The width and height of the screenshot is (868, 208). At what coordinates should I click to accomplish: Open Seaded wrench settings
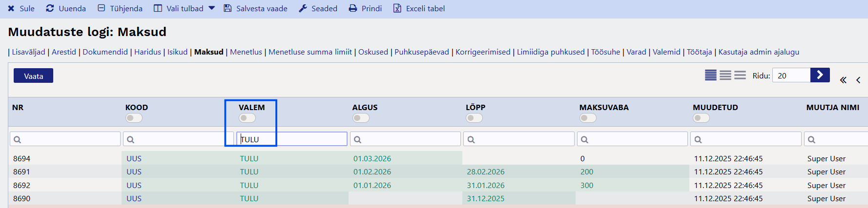pyautogui.click(x=303, y=8)
